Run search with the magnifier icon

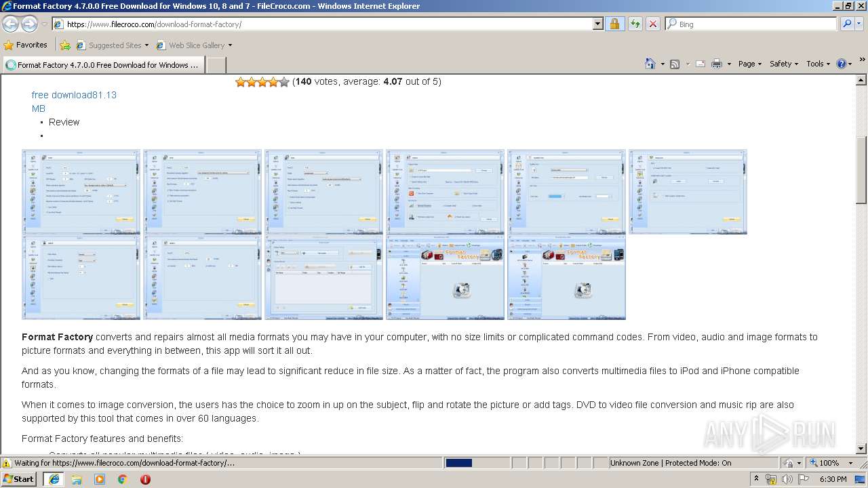(x=846, y=24)
